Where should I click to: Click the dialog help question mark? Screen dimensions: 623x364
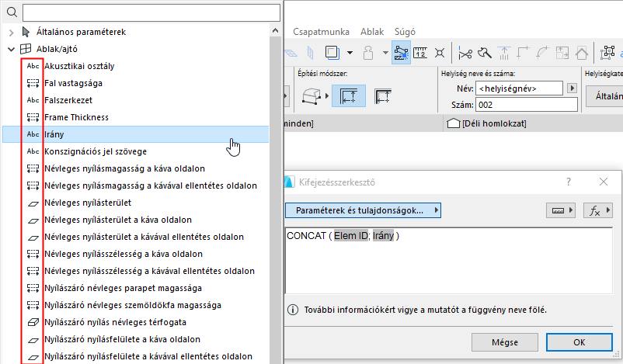pos(568,182)
